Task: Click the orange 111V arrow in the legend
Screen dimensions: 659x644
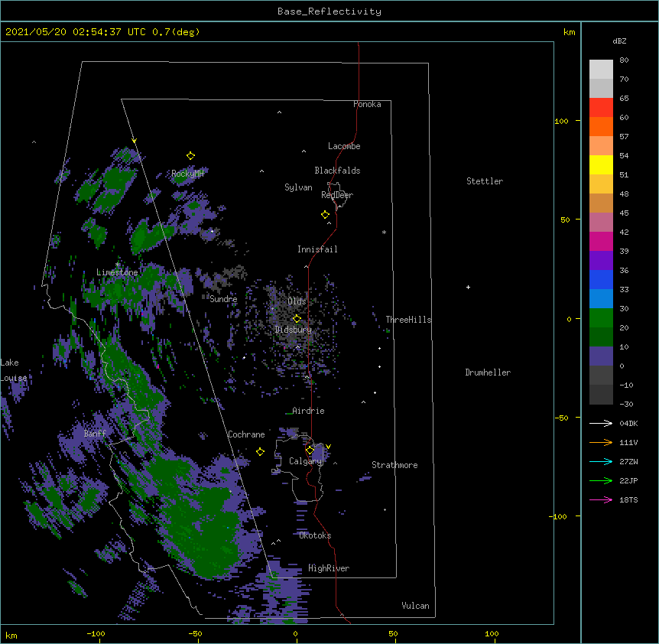Action: 601,442
